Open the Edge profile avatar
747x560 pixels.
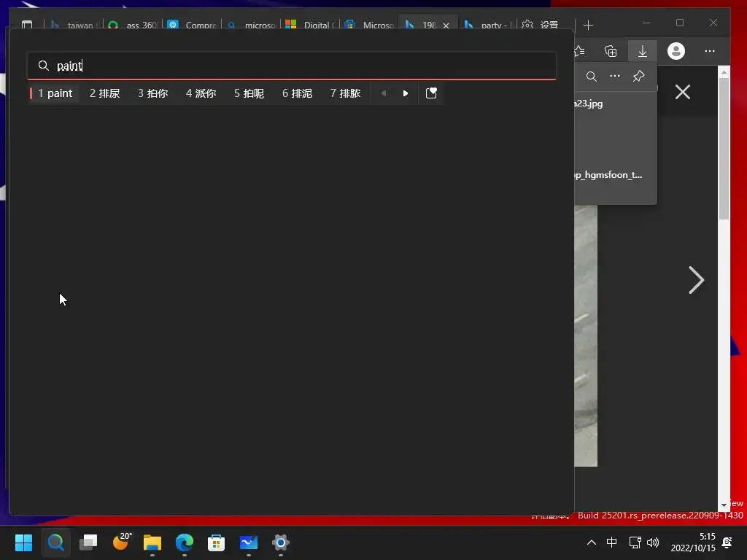(676, 51)
